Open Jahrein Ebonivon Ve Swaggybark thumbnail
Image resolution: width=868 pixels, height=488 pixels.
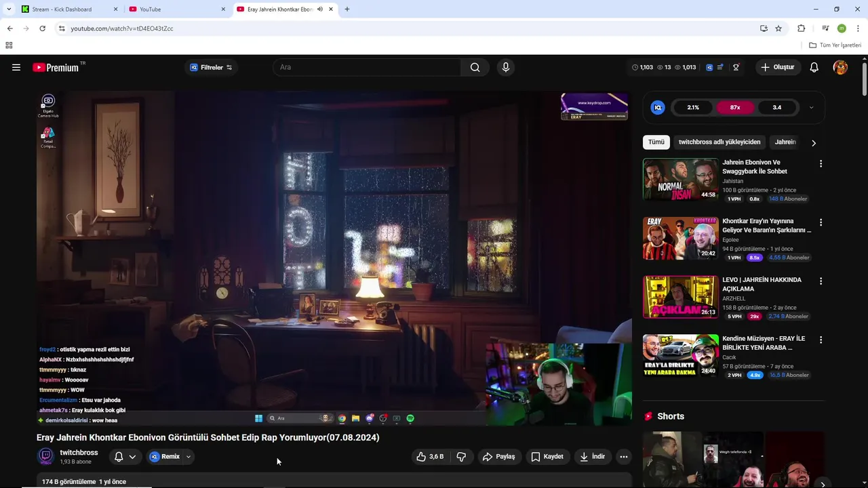[x=680, y=180]
